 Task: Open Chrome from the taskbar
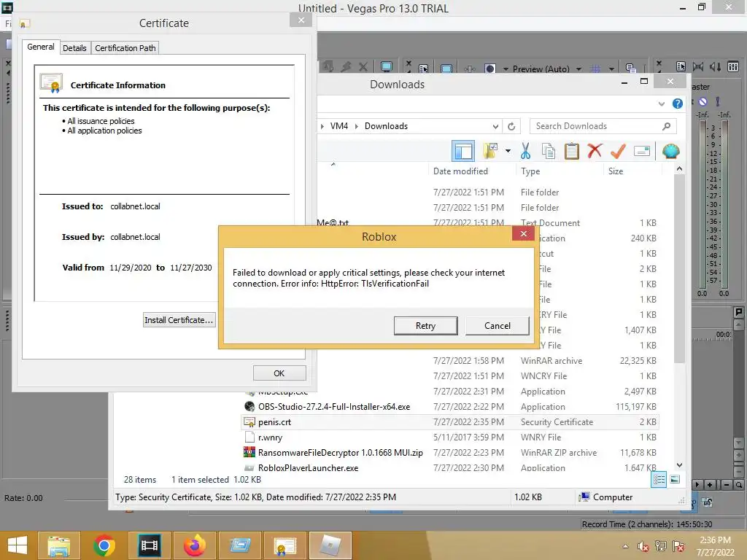coord(104,545)
